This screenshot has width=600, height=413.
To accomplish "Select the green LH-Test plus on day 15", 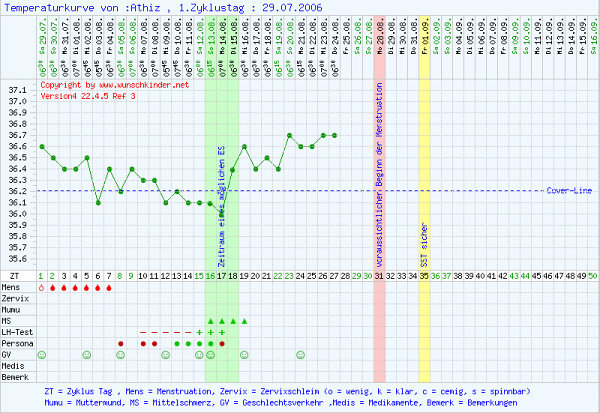I will [199, 332].
